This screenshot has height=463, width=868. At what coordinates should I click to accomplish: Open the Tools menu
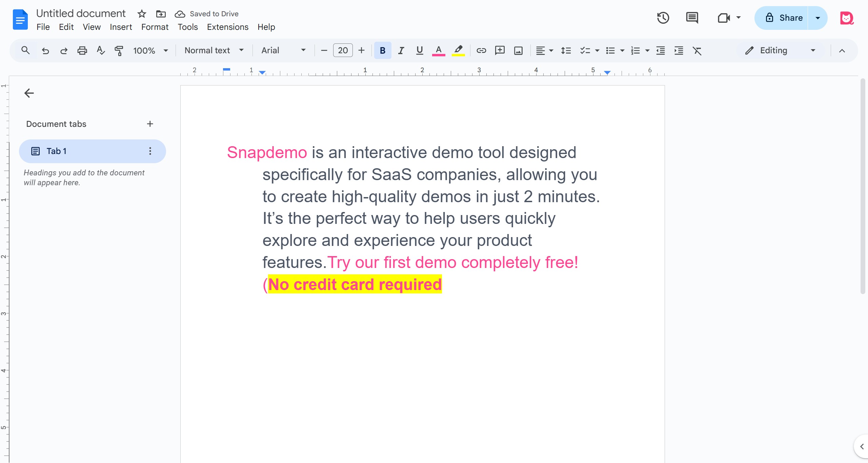coord(187,27)
